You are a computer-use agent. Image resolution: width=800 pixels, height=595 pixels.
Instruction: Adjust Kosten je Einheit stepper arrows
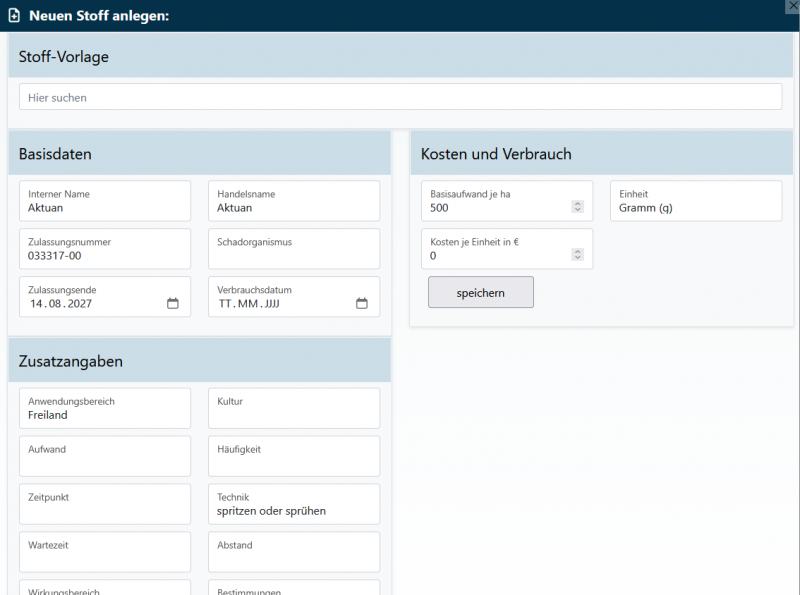[577, 255]
